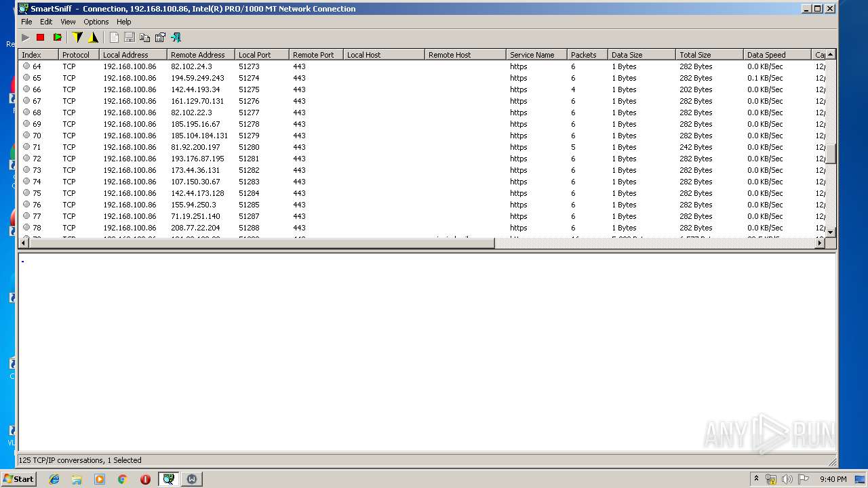868x488 pixels.
Task: Open Properties toolbar icon
Action: tap(160, 37)
